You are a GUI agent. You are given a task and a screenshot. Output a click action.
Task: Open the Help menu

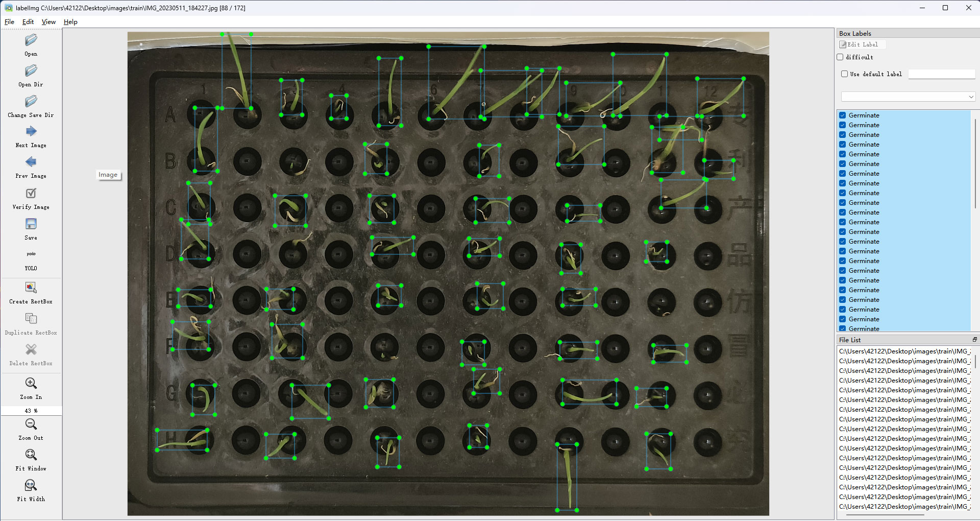pyautogui.click(x=70, y=22)
